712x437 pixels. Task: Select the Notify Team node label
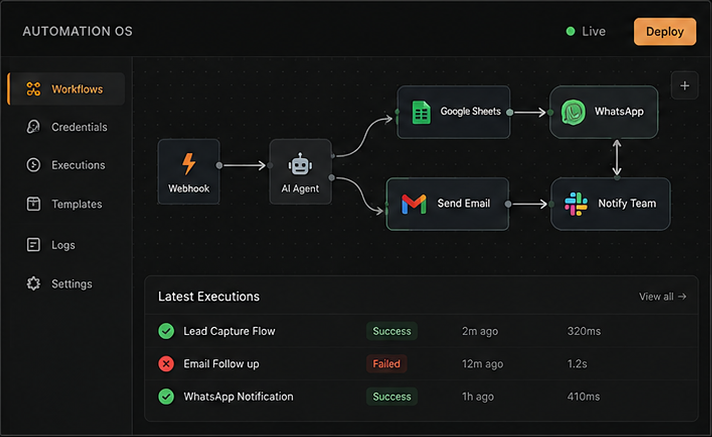click(627, 204)
